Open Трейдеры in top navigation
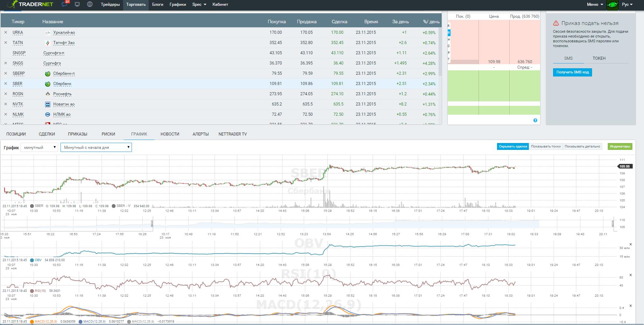The image size is (644, 325). tap(110, 4)
